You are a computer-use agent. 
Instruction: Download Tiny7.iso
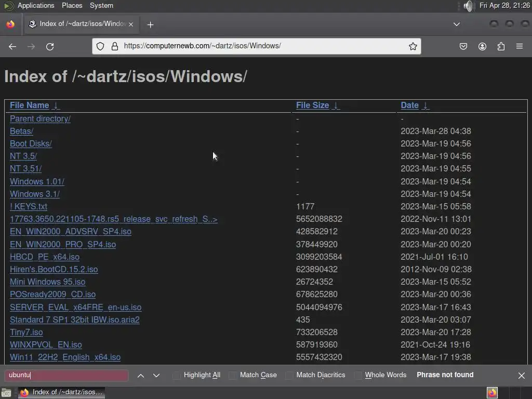coord(26,332)
